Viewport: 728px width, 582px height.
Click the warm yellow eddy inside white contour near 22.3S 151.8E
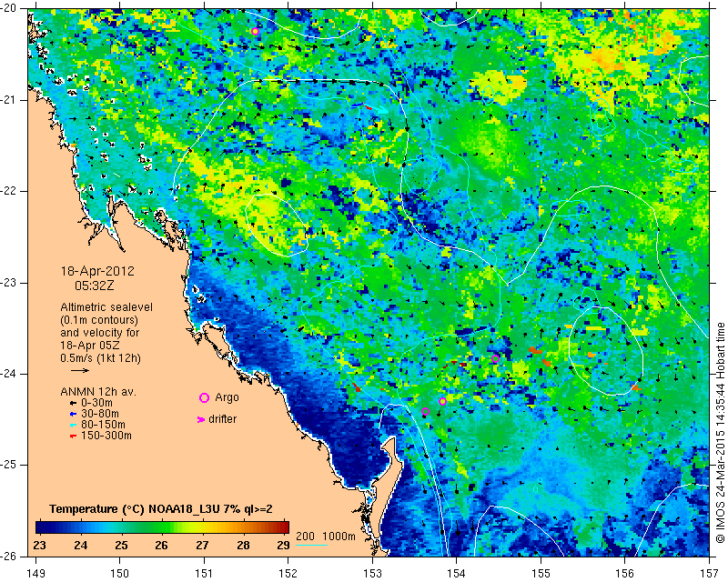[x=277, y=226]
